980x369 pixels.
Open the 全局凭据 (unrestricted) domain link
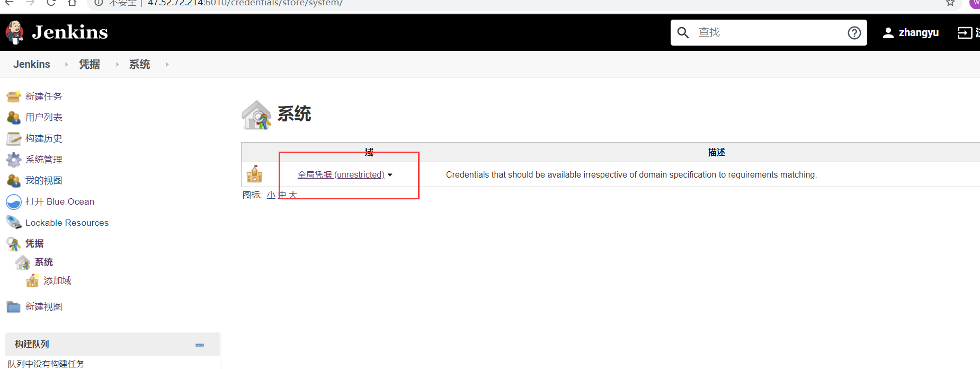point(341,174)
